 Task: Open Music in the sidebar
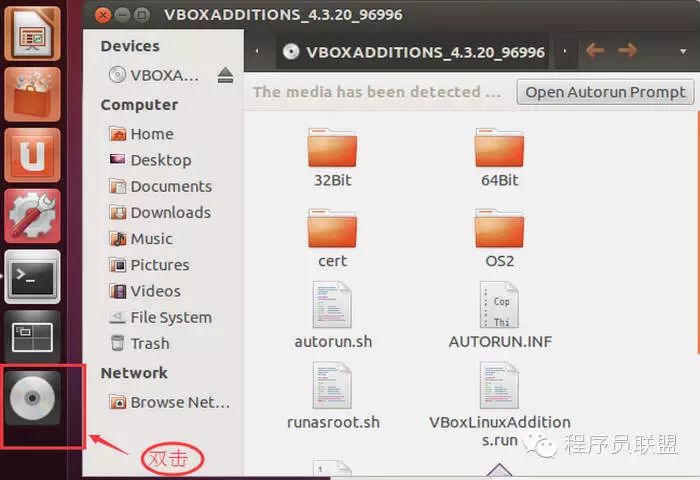(x=141, y=239)
